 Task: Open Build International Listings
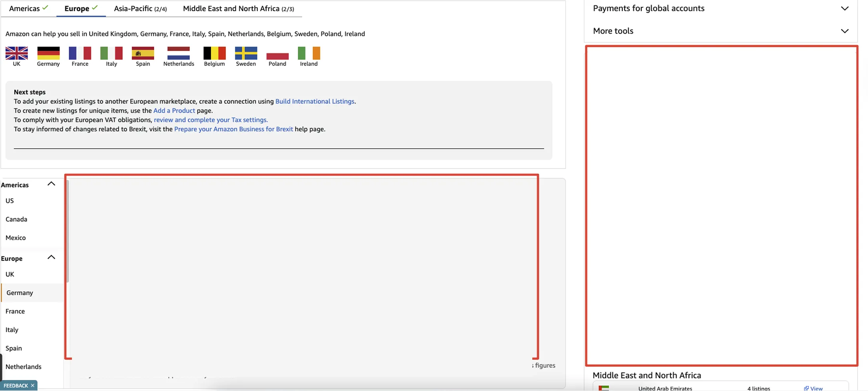[x=315, y=101]
